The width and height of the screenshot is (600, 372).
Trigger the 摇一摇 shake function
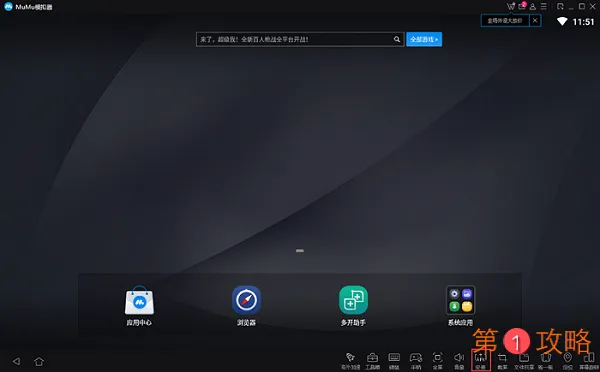pos(545,361)
